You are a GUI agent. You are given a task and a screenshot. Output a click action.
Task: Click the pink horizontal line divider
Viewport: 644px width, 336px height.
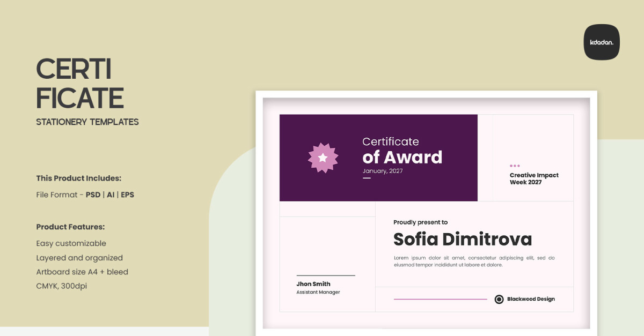tap(440, 299)
